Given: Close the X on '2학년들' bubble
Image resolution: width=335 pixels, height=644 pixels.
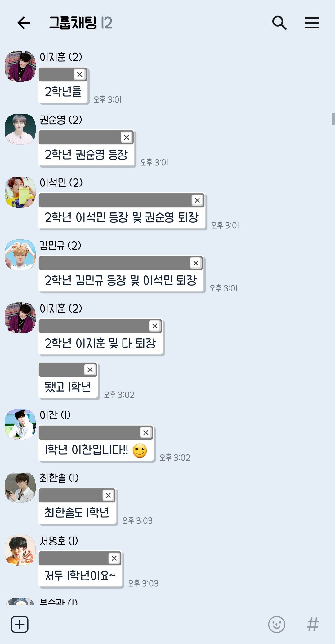Looking at the screenshot, I should (80, 74).
